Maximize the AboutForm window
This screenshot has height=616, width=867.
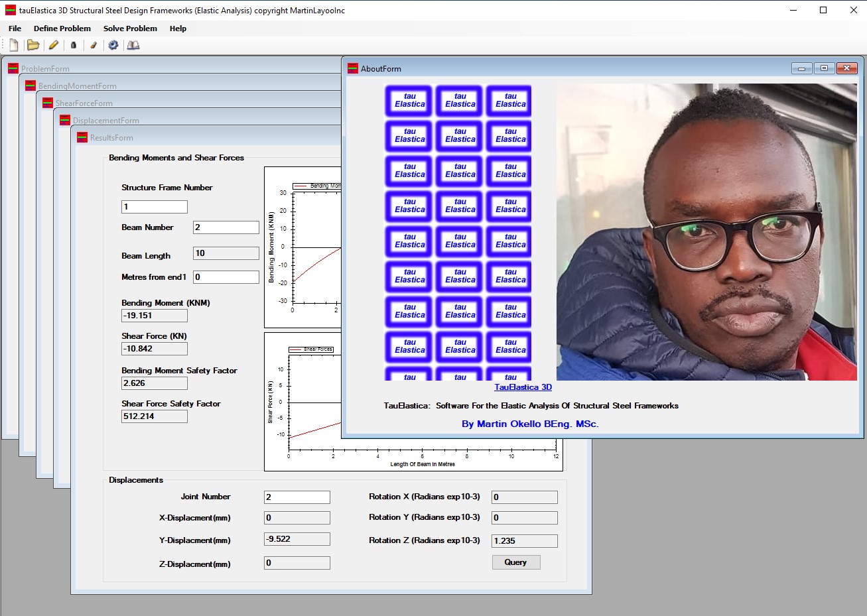824,68
